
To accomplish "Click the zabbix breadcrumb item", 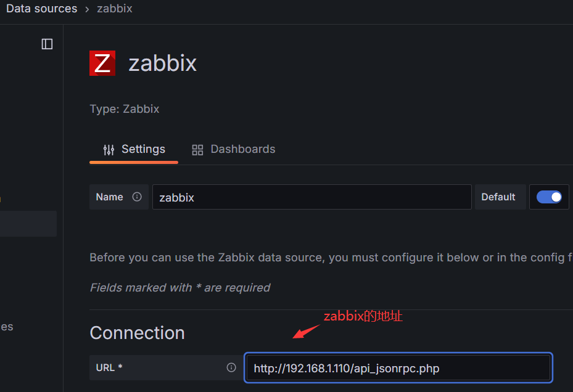I will pos(115,9).
